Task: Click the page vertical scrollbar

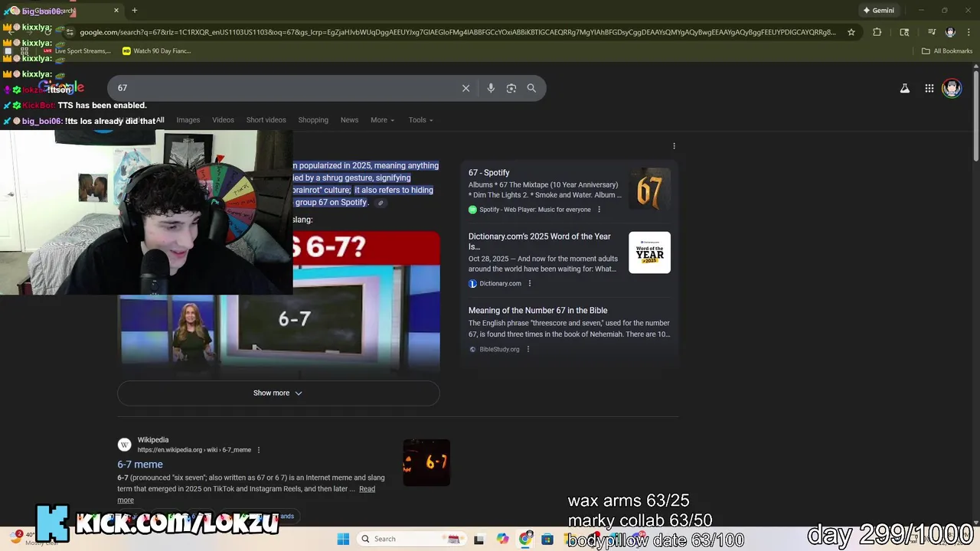Action: pos(975,115)
